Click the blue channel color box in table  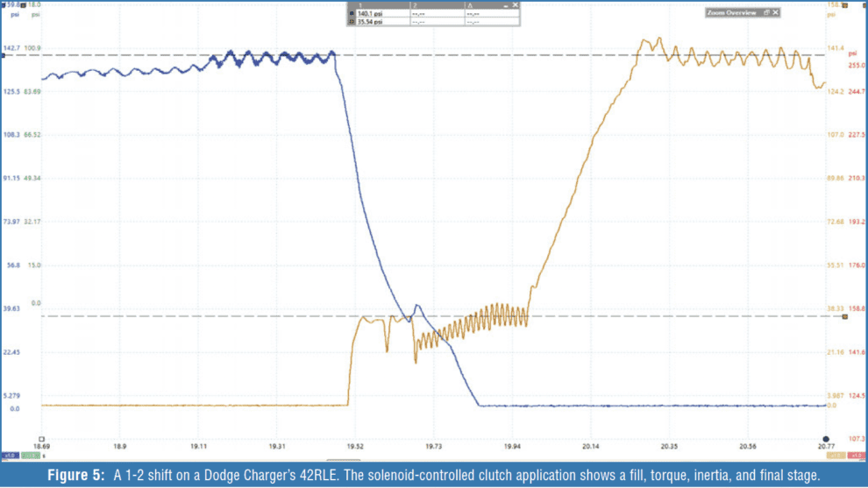[352, 14]
